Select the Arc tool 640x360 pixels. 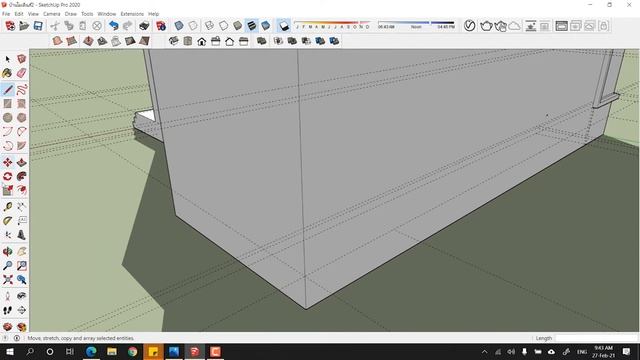8,131
